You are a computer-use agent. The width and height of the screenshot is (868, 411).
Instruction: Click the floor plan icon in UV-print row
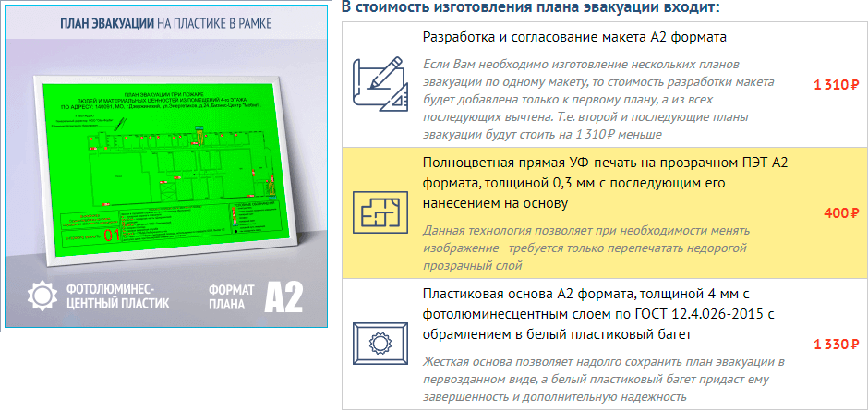tap(380, 213)
